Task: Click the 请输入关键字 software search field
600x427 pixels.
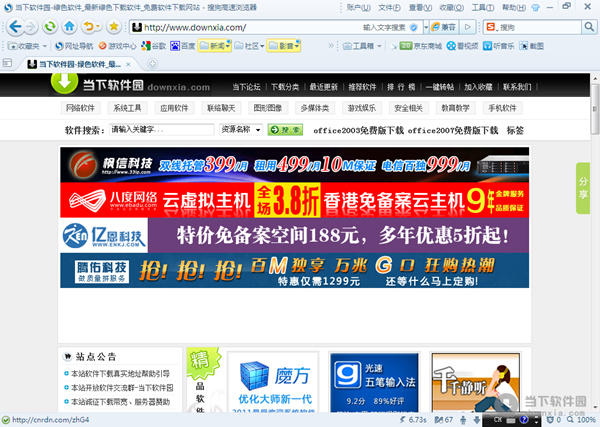Action: [161, 130]
